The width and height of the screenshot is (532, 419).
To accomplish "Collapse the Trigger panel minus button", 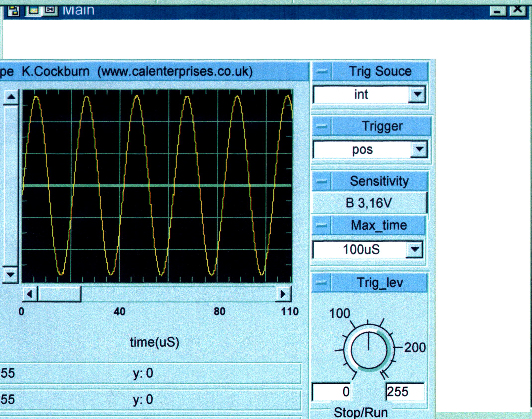I will point(322,126).
